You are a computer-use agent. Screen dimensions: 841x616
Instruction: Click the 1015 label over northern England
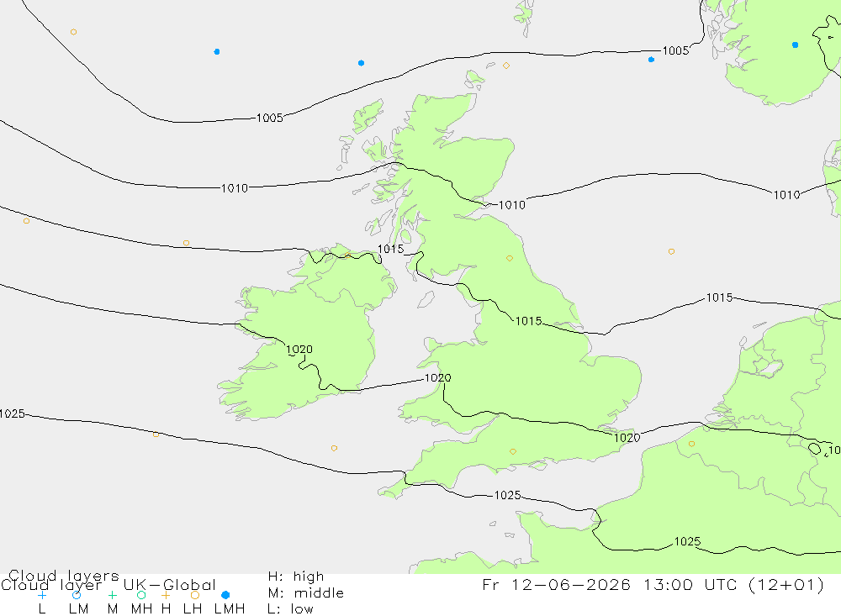(528, 321)
